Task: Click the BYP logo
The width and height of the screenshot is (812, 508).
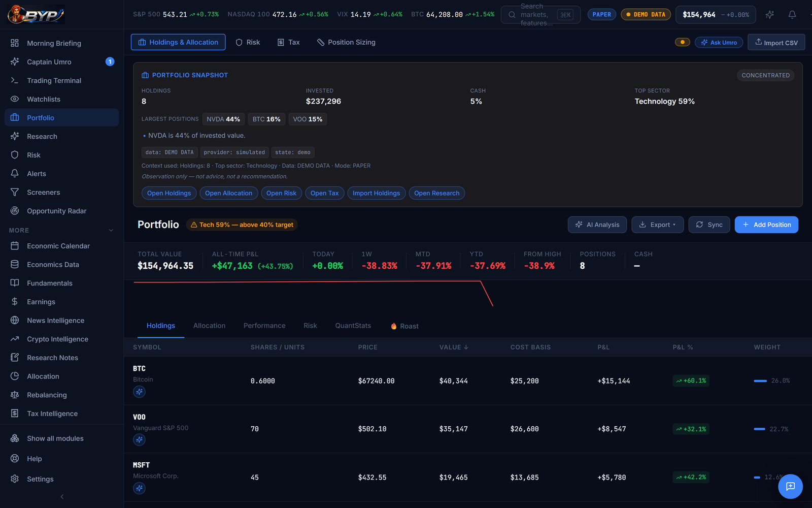Action: tap(36, 15)
